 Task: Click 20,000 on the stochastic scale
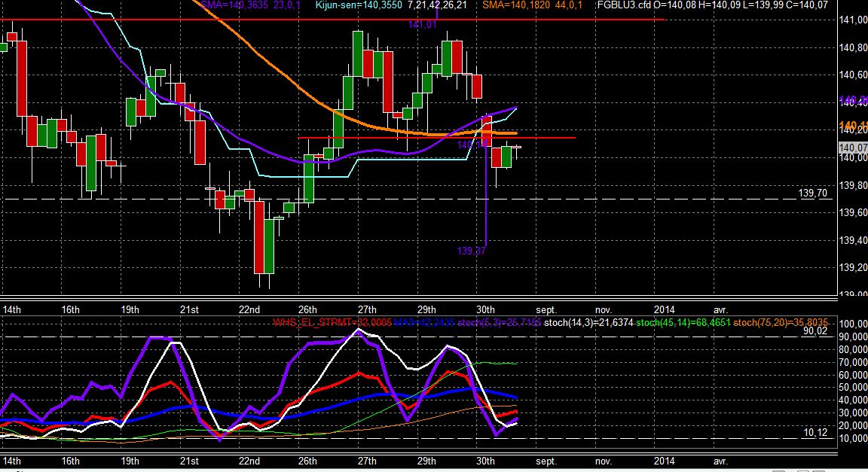pos(853,425)
